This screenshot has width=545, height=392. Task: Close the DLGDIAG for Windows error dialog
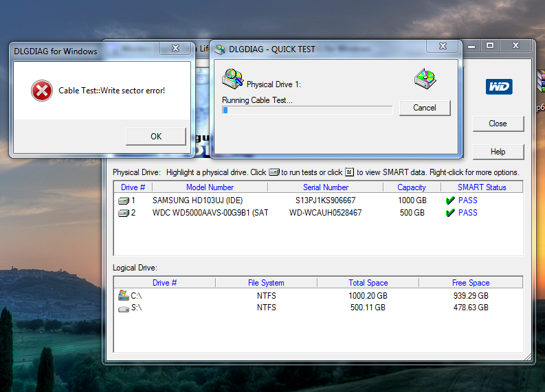175,49
